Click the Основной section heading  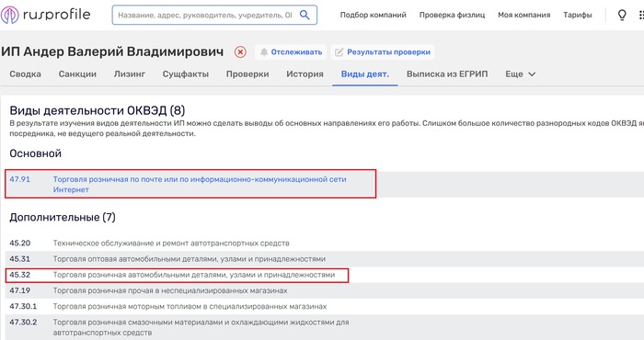[35, 153]
